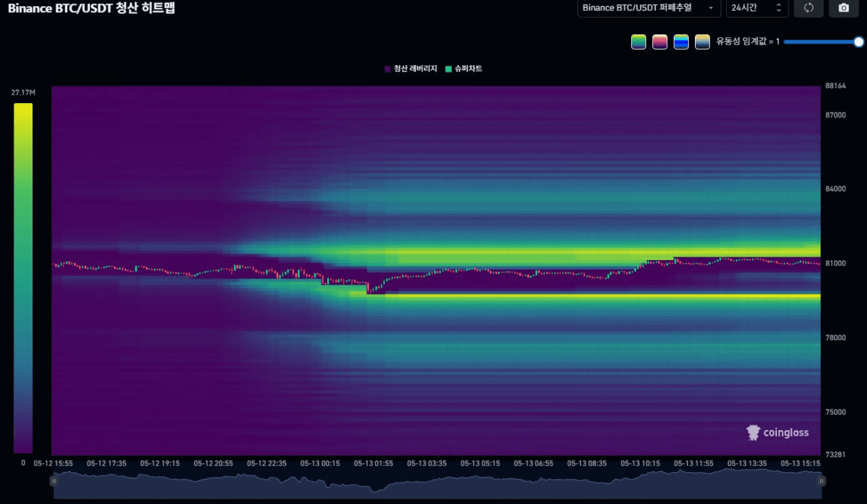Image resolution: width=867 pixels, height=504 pixels.
Task: Click the 05-12 20:55 time axis label
Action: [x=213, y=463]
